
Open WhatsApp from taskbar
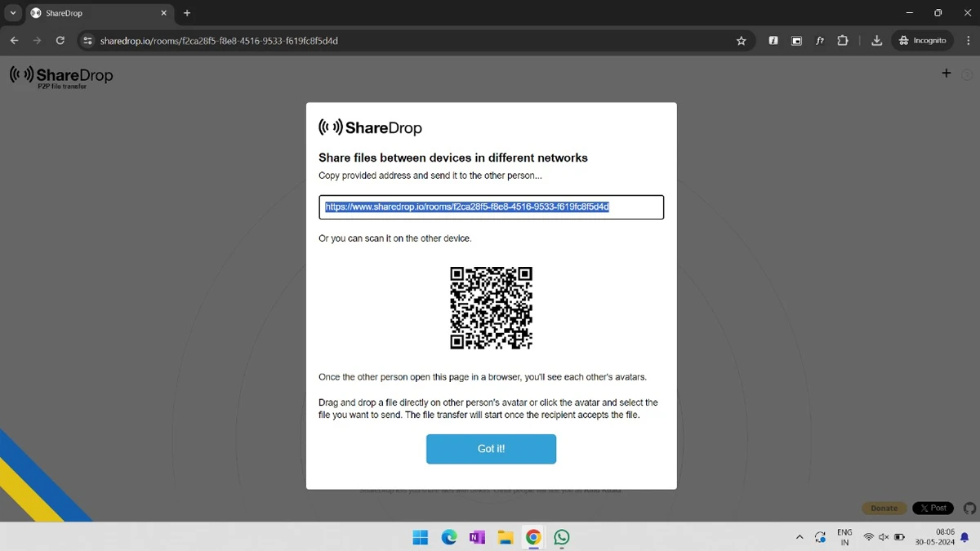pos(562,537)
